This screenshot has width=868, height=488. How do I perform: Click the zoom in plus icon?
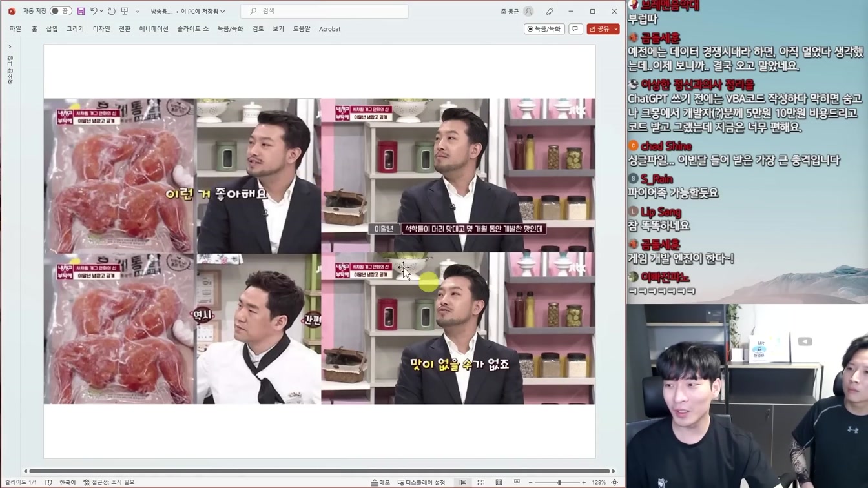pos(584,482)
